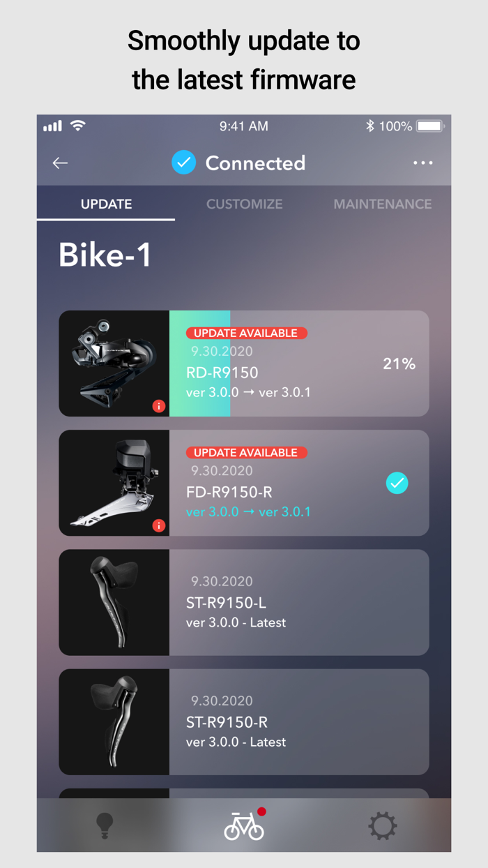The width and height of the screenshot is (488, 868).
Task: Tap the info icon on FD-R9150-R thumbnail
Action: tap(158, 525)
